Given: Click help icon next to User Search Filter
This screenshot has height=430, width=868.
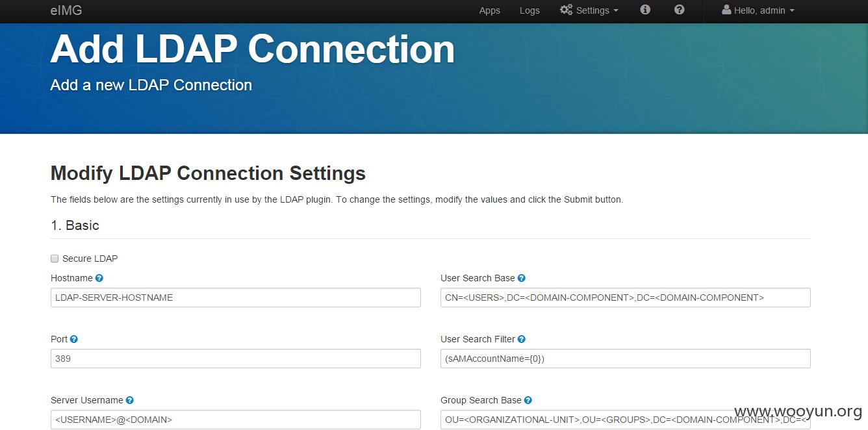Looking at the screenshot, I should click(x=522, y=339).
